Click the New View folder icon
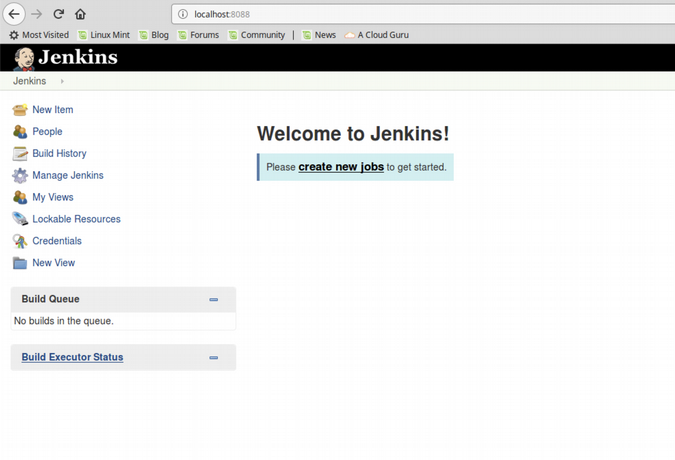675x460 pixels. [x=20, y=263]
